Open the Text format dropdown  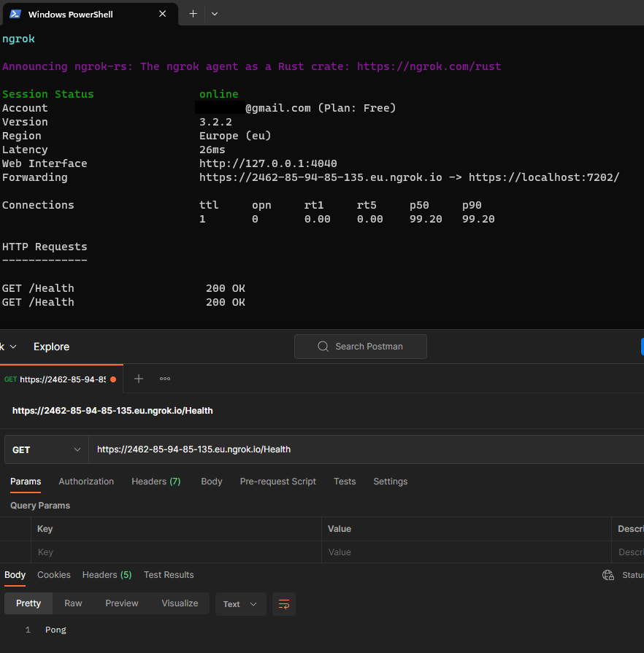tap(240, 604)
